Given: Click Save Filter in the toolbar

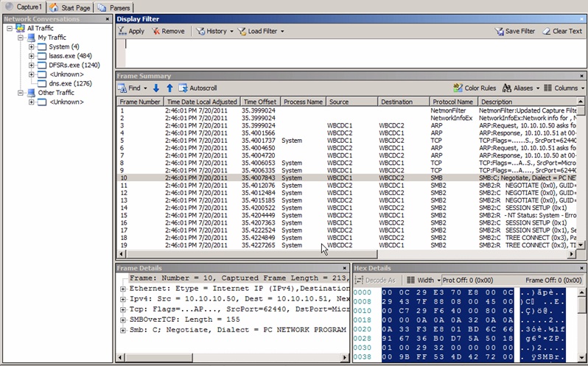Looking at the screenshot, I should coord(514,32).
